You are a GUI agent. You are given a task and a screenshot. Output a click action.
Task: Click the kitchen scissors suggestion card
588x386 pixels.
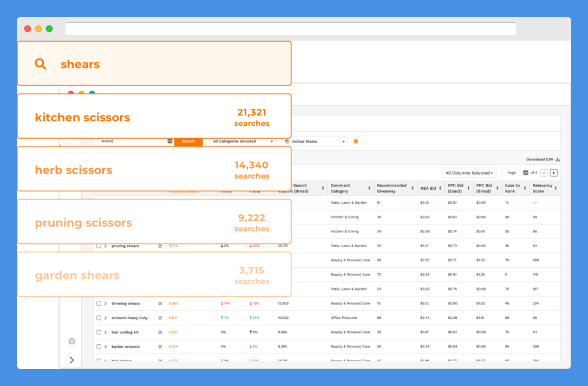pyautogui.click(x=154, y=117)
